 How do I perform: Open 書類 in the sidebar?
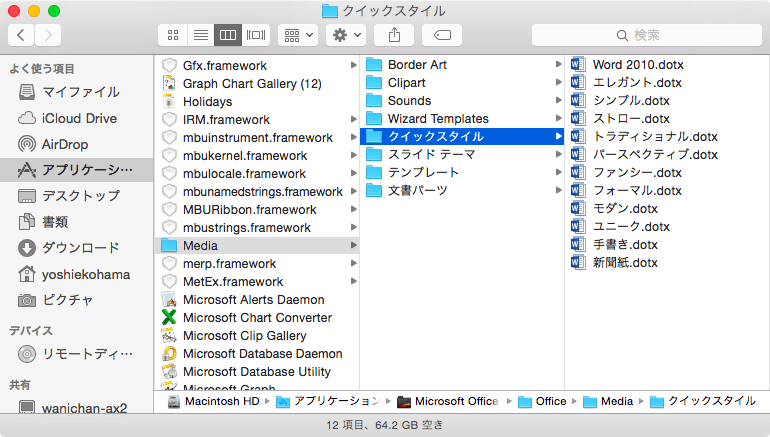(77, 222)
